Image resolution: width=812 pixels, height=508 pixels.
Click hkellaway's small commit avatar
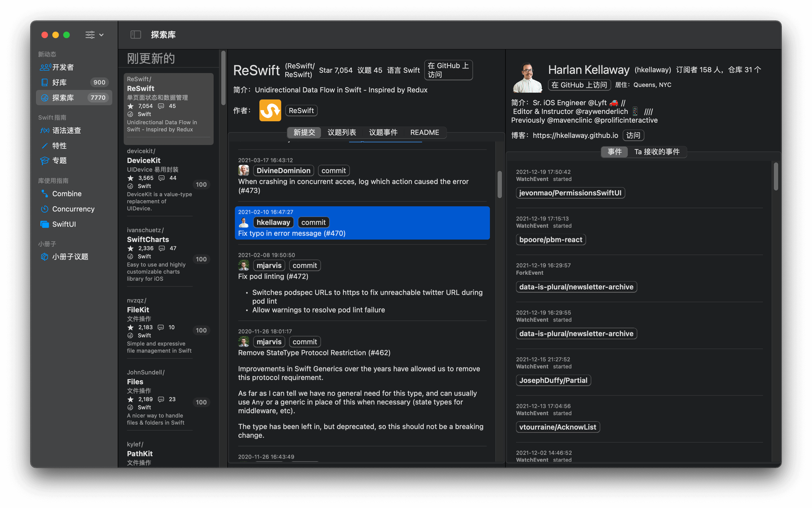244,222
